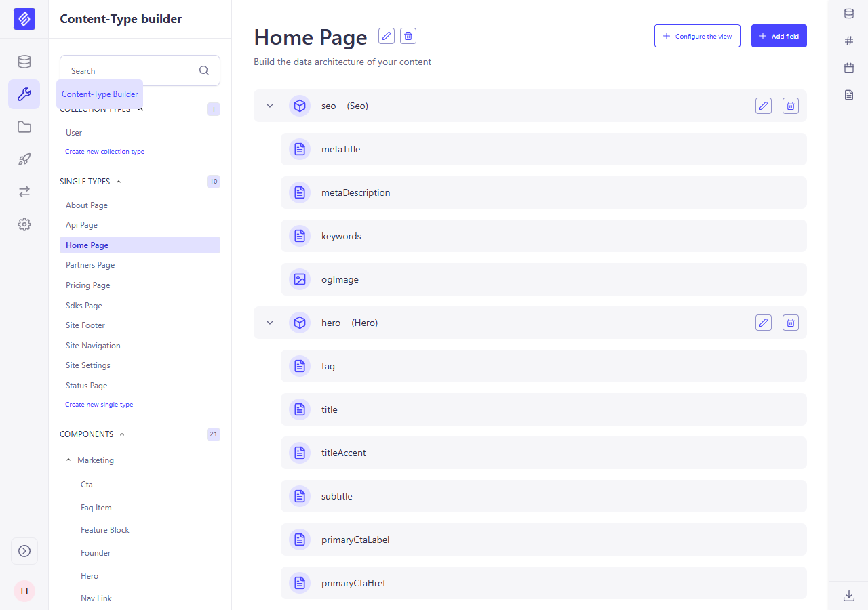
Task: Open the TT user avatar menu
Action: click(x=24, y=591)
